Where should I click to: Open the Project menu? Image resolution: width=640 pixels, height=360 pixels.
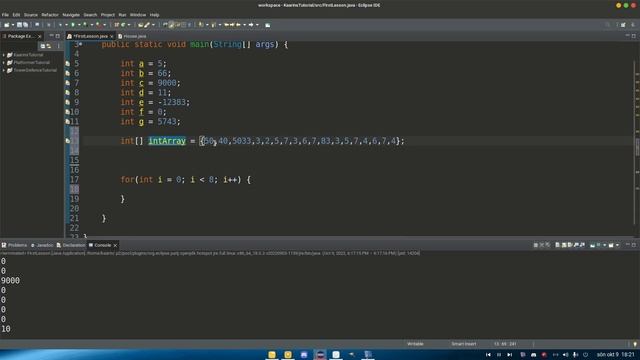pos(108,15)
